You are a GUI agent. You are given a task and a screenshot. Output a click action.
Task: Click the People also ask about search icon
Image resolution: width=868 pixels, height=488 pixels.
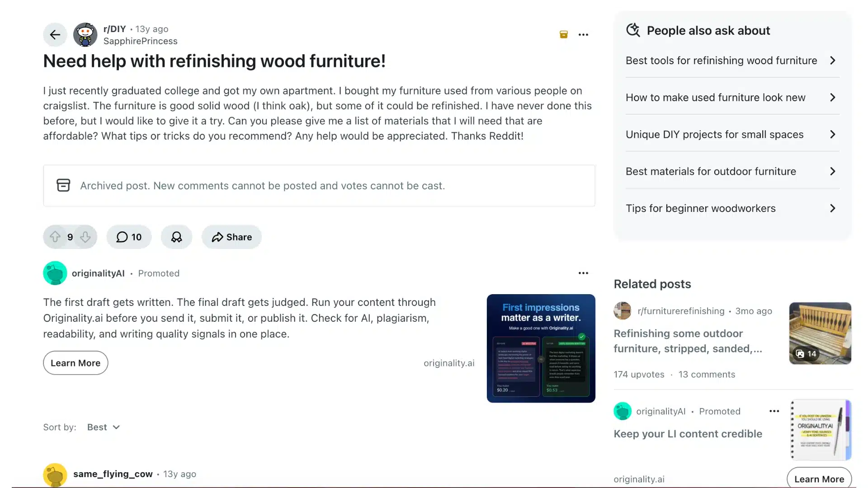pos(633,30)
